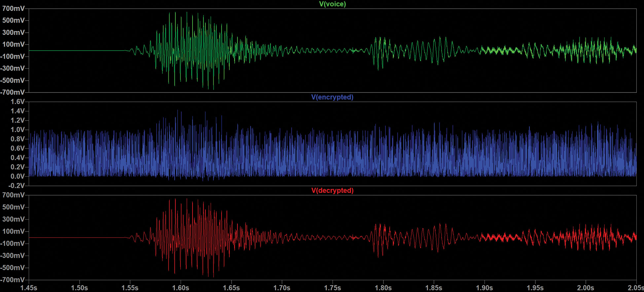Click the 1.90s time axis label
Viewport: 644px width, 292px height.
484,288
